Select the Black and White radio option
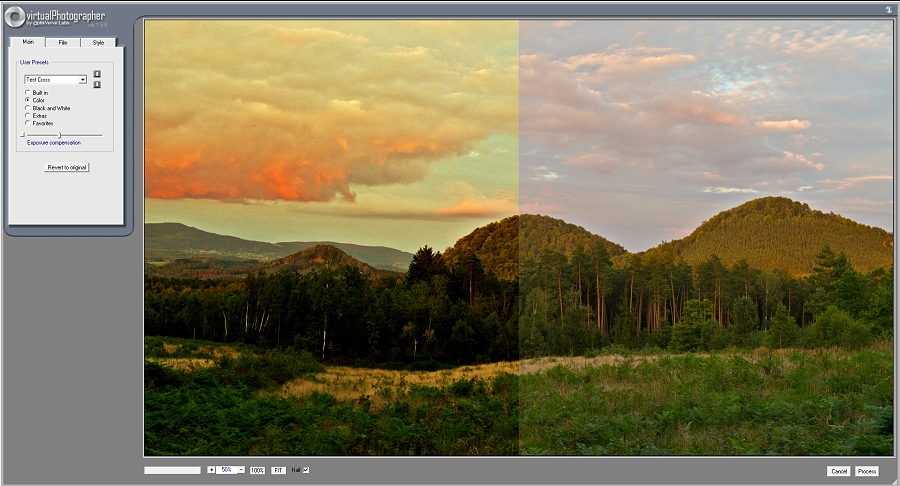This screenshot has width=900, height=486. pos(28,108)
